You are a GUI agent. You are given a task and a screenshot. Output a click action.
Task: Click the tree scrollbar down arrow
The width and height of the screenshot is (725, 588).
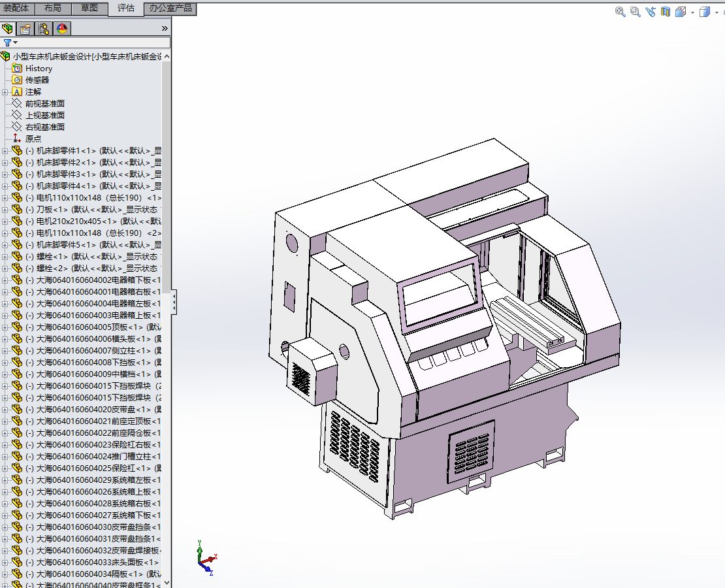click(167, 583)
